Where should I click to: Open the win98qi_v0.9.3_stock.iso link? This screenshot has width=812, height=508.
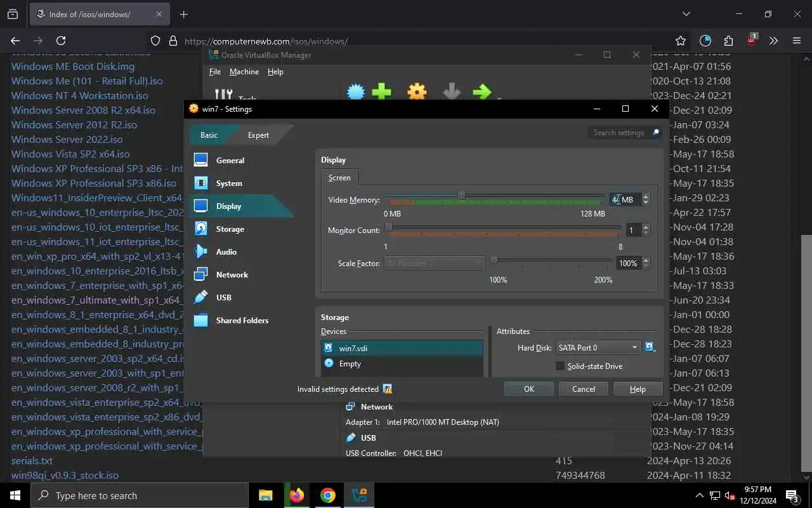point(65,475)
